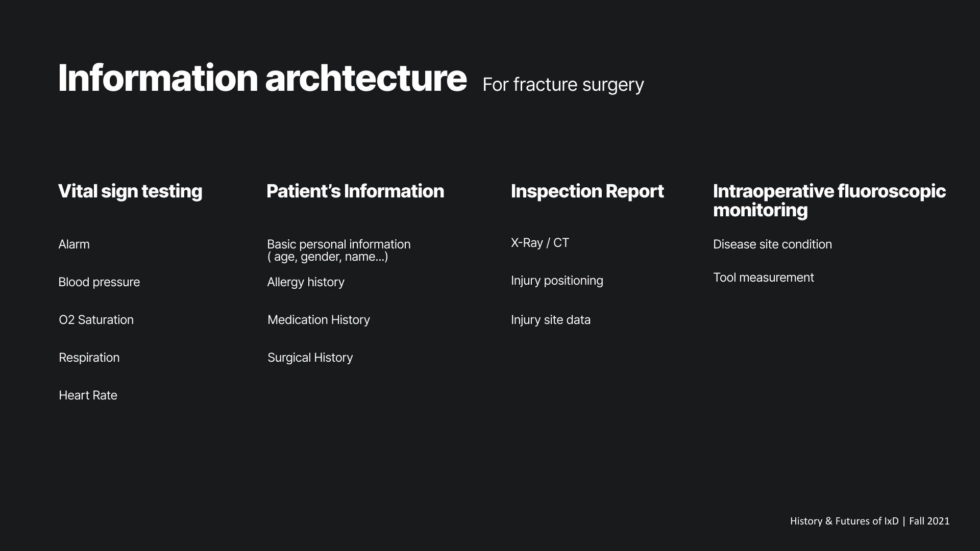The height and width of the screenshot is (551, 980).
Task: Click the "Heart Rate" entry
Action: (88, 395)
